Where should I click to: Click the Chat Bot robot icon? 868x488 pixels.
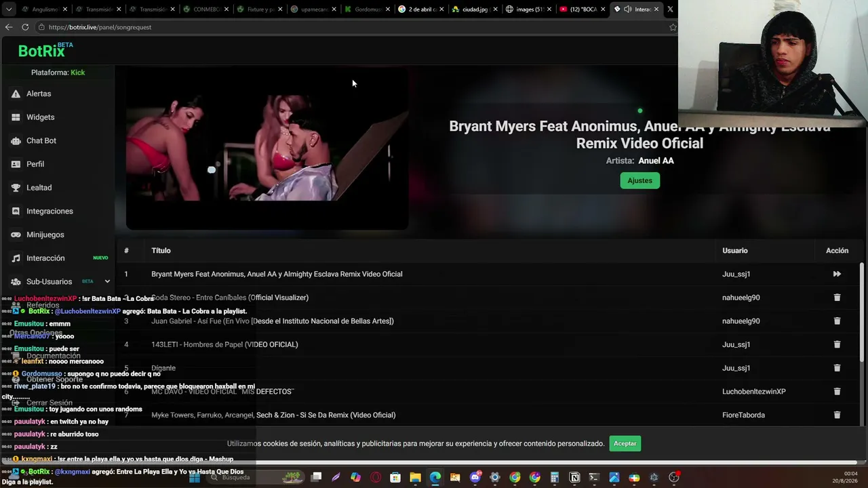(x=16, y=141)
